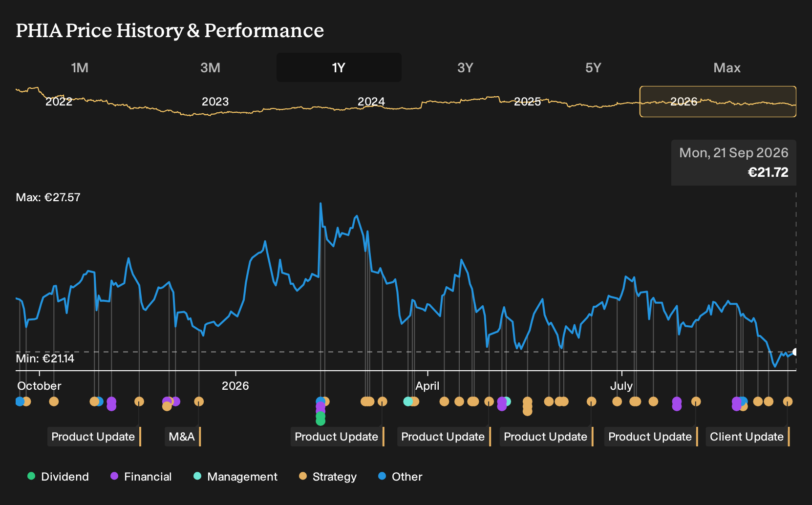Image resolution: width=812 pixels, height=505 pixels.
Task: Jump to 2024 on the overview mini chart
Action: click(x=371, y=102)
